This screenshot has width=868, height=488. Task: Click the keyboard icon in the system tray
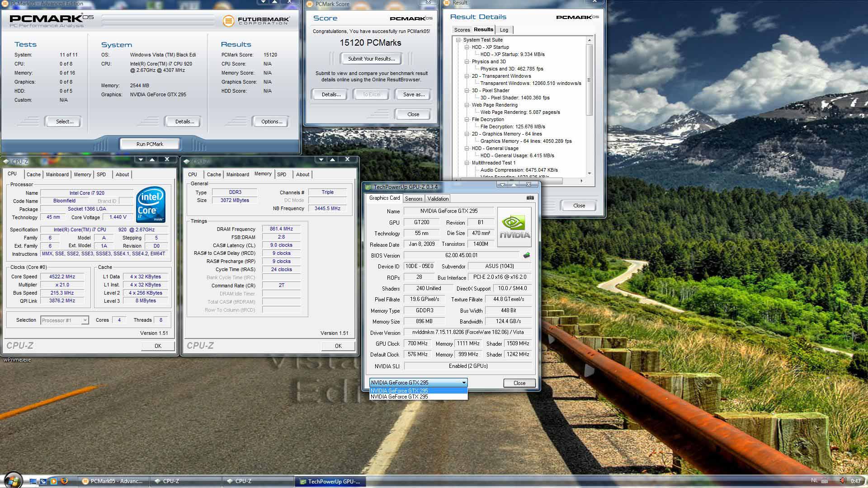pos(825,481)
